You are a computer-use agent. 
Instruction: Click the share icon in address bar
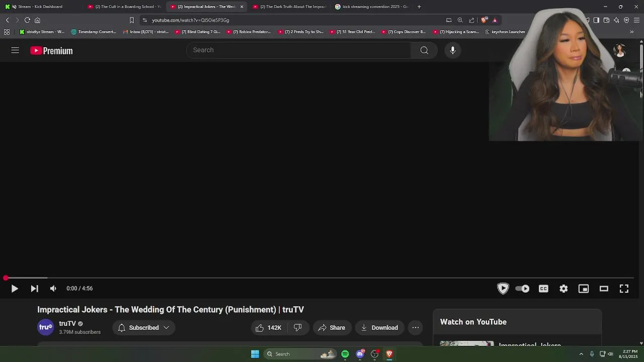point(471,20)
